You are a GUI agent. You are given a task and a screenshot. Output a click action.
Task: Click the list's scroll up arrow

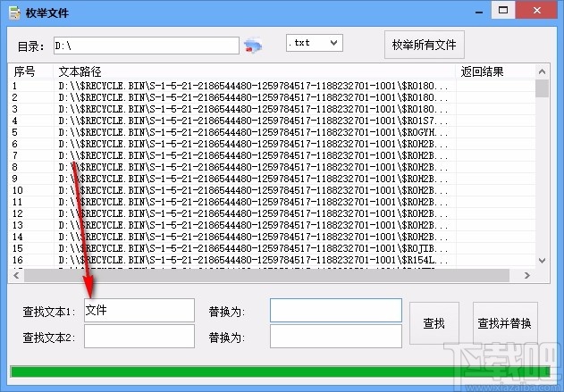pos(542,71)
